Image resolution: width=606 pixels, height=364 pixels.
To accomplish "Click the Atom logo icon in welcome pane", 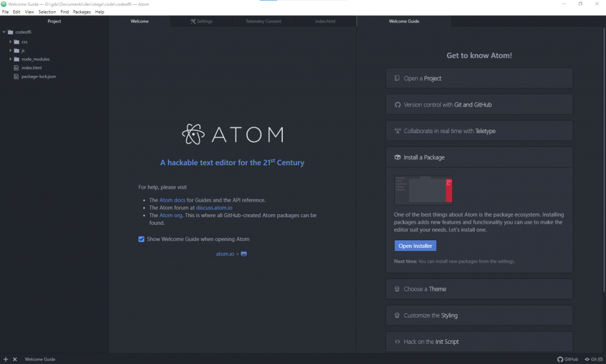I will (194, 134).
